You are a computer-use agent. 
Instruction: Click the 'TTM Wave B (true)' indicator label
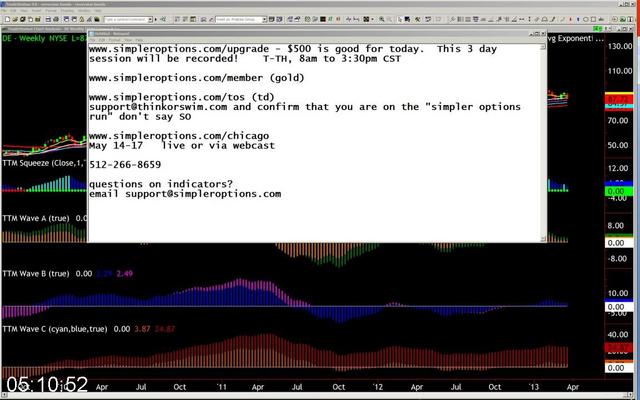coord(36,273)
